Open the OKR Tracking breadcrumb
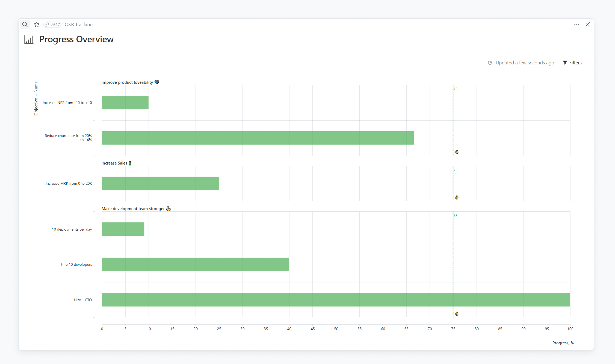 tap(79, 25)
